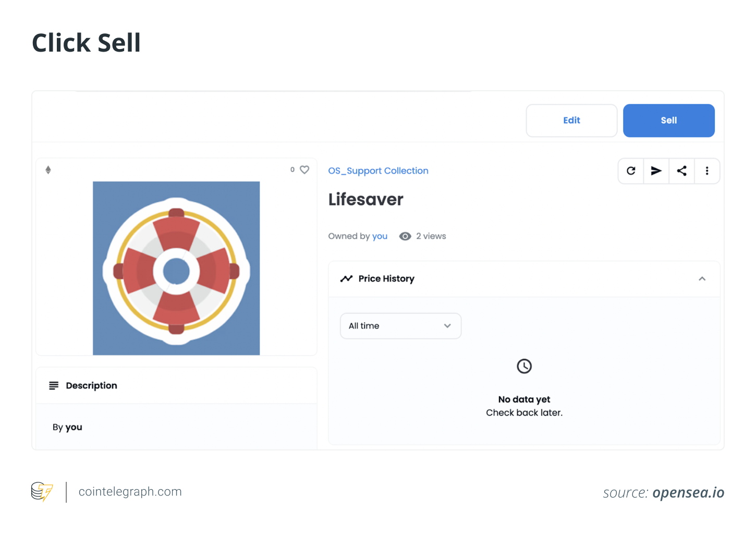Open the Edit button
This screenshot has width=756, height=534.
tap(571, 120)
